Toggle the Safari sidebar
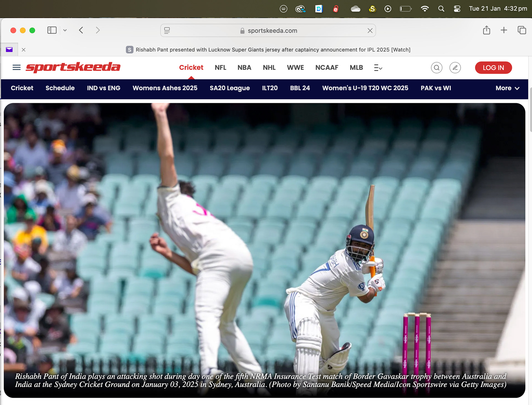The height and width of the screenshot is (405, 532). click(52, 30)
